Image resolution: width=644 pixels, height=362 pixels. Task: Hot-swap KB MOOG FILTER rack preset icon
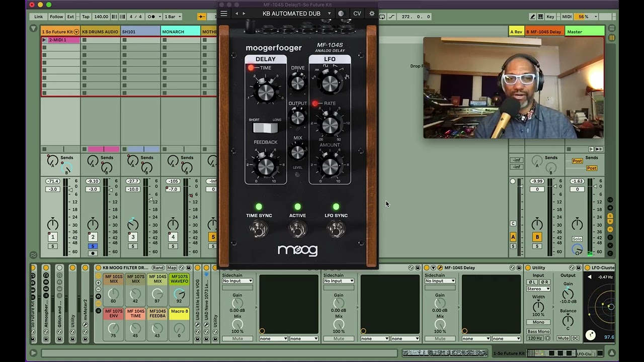pyautogui.click(x=182, y=268)
